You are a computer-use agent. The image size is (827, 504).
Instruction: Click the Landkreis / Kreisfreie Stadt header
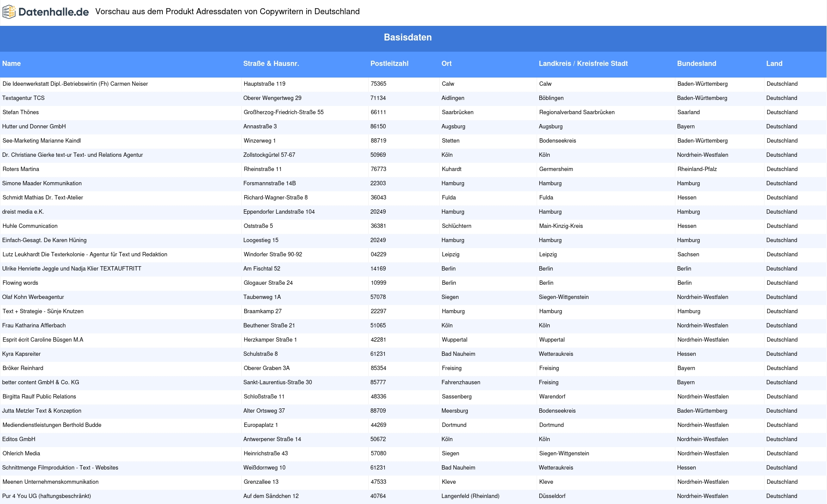click(x=583, y=64)
